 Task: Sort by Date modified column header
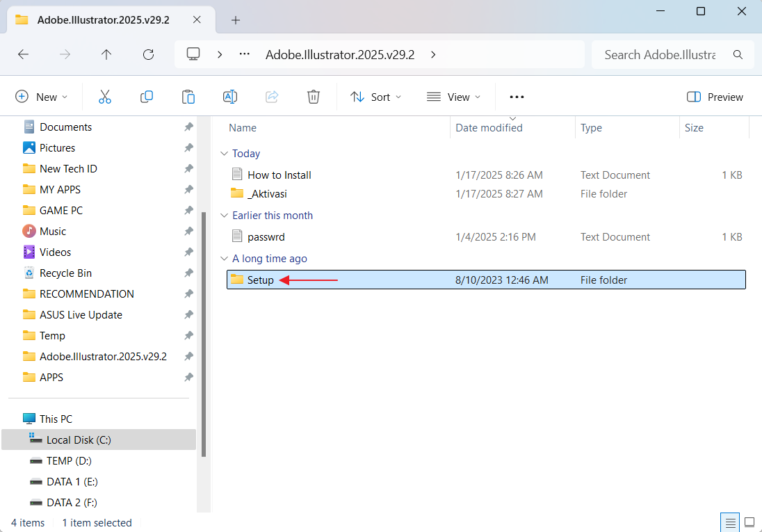489,128
